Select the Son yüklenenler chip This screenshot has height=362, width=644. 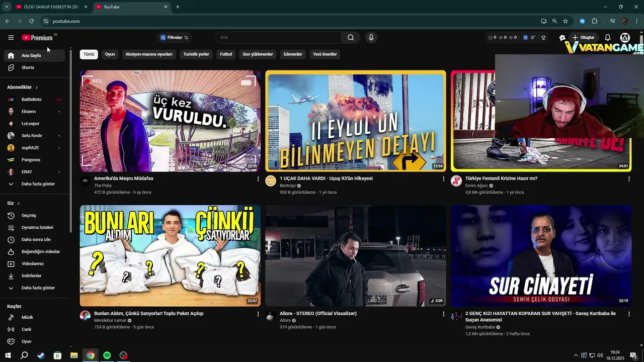pyautogui.click(x=258, y=54)
